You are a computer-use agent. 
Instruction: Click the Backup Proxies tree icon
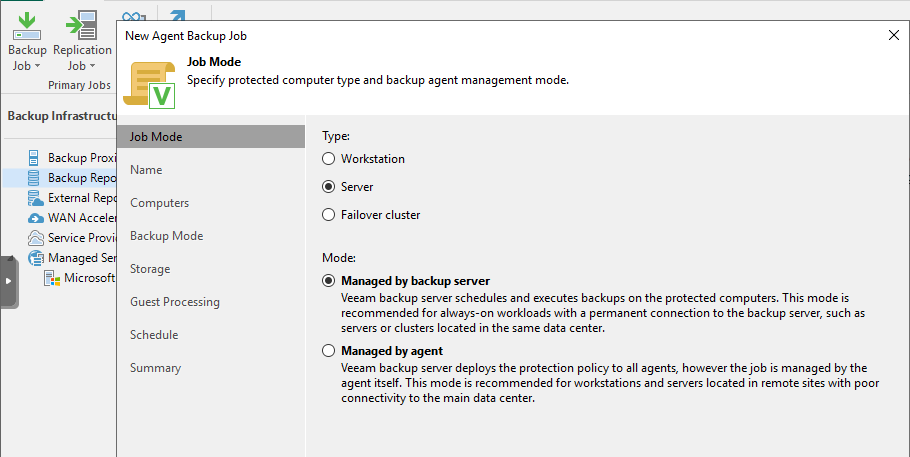pos(34,157)
